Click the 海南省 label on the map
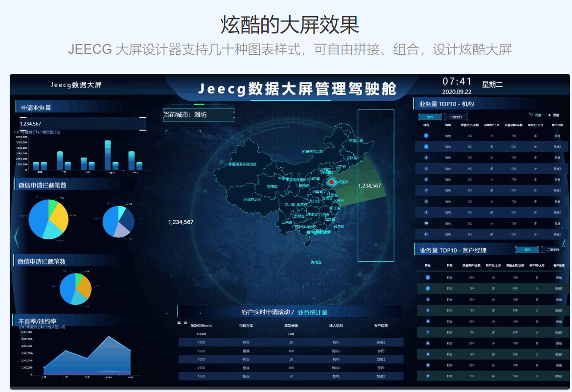This screenshot has width=572, height=392. coord(316,262)
